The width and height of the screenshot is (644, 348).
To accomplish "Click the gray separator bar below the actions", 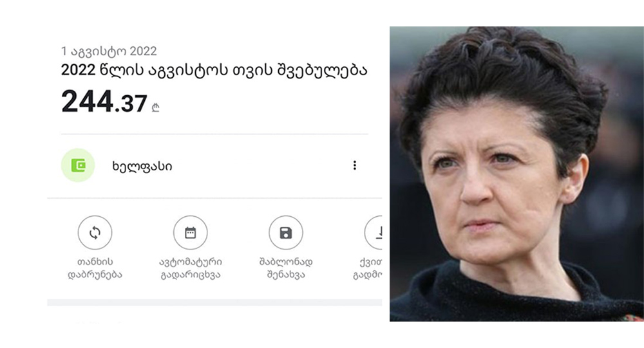I will (x=214, y=302).
